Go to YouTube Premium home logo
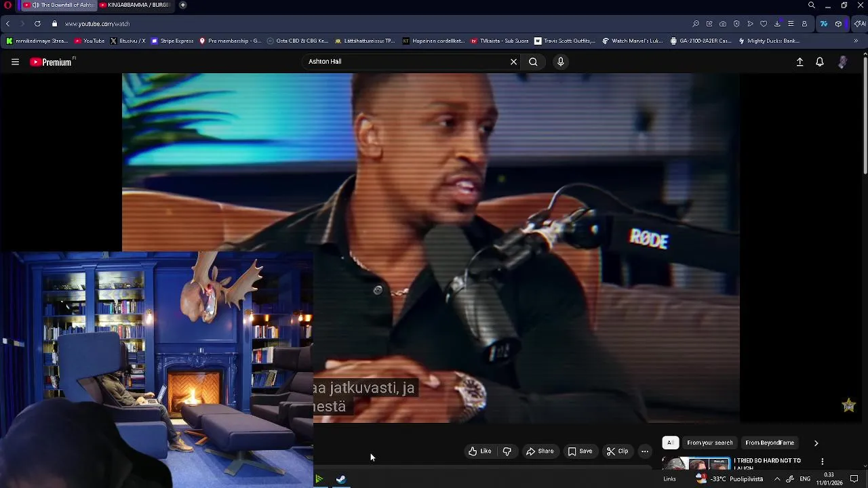Viewport: 868px width, 488px height. pyautogui.click(x=52, y=62)
